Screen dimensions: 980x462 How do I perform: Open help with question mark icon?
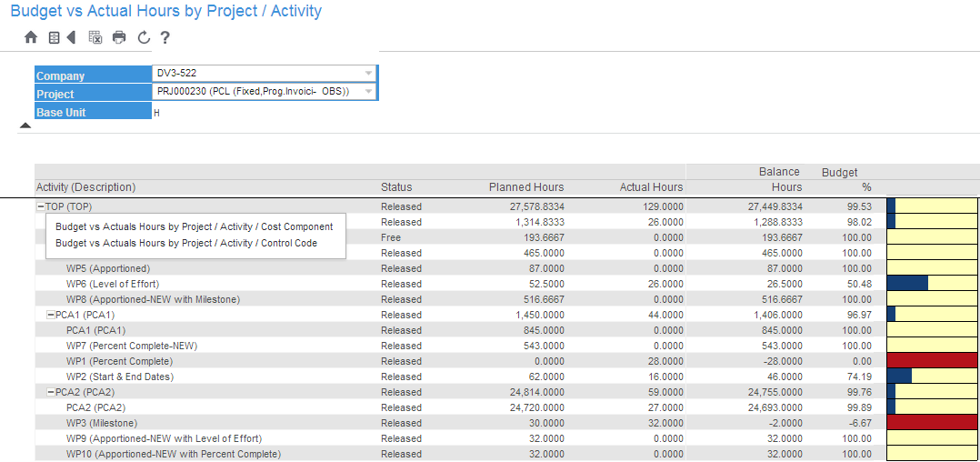165,37
